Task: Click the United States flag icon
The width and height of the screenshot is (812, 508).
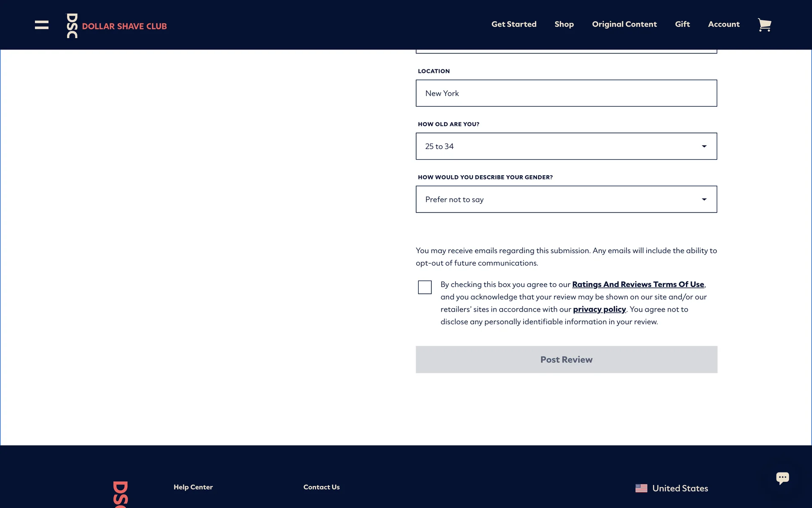Action: [641, 489]
